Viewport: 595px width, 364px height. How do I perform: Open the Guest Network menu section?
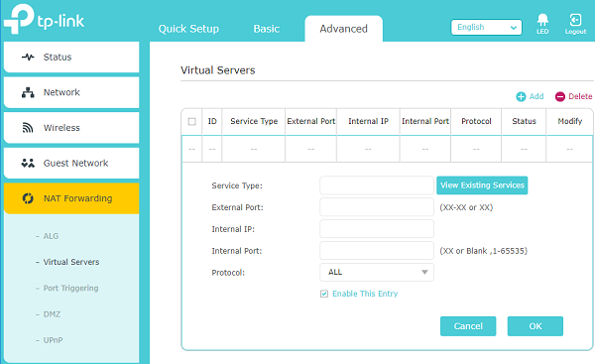tap(71, 164)
